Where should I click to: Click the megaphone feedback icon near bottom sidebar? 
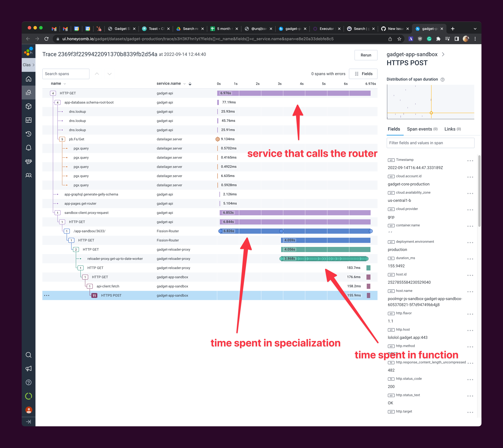pyautogui.click(x=29, y=368)
